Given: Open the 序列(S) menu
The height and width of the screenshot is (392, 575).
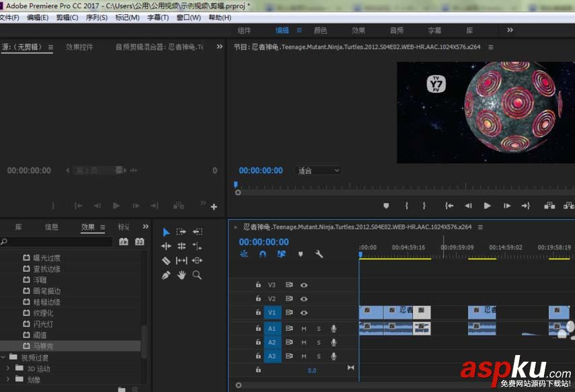Looking at the screenshot, I should tap(96, 17).
